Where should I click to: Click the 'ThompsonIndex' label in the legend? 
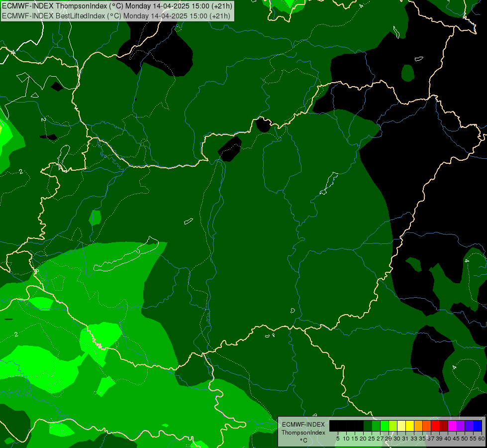(303, 433)
